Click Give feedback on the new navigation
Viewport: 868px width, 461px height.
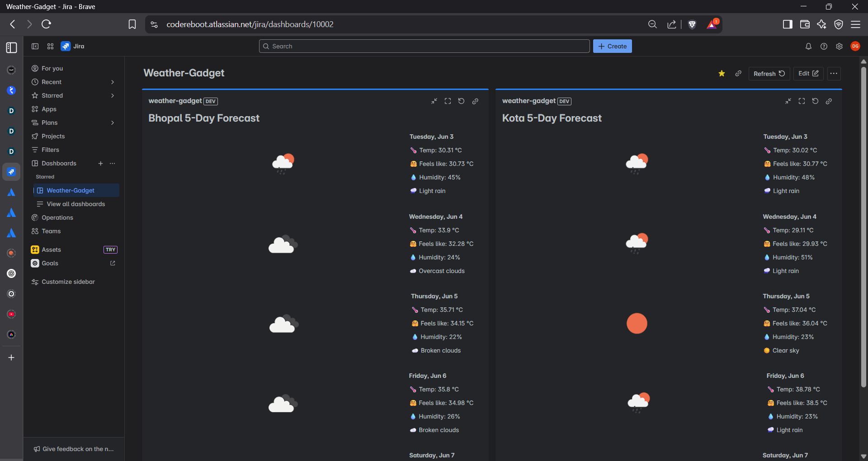[74, 449]
